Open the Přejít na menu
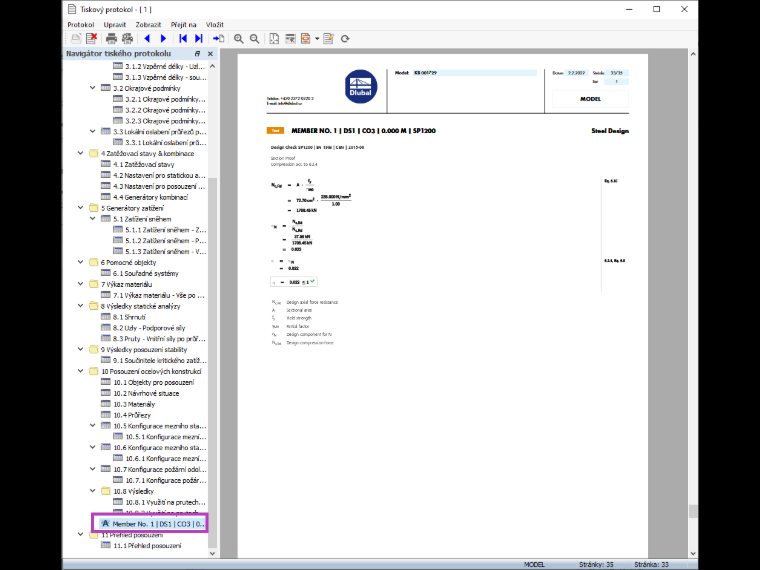 pyautogui.click(x=184, y=25)
